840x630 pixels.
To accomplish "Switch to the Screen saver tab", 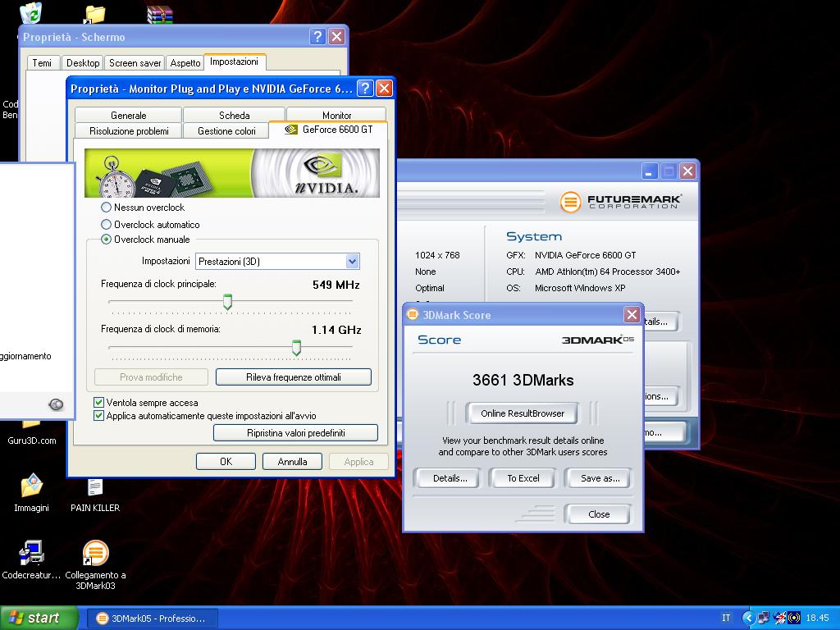I will [x=135, y=62].
